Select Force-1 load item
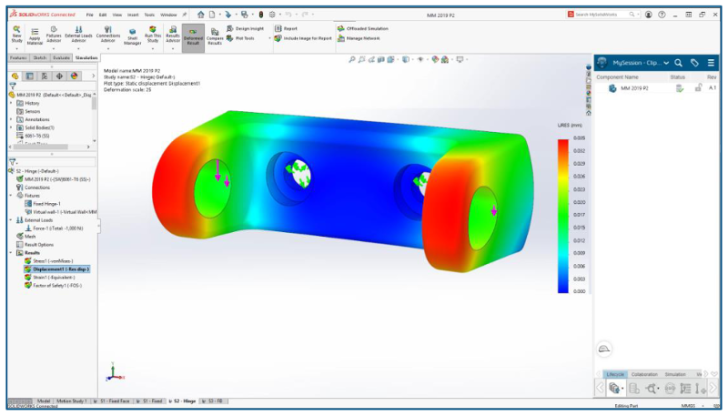Screen dimensions: 728x416 coord(54,228)
